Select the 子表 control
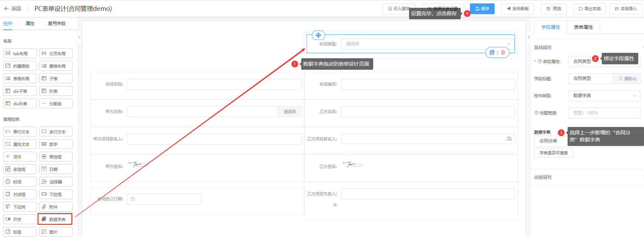644x237 pixels. [x=56, y=79]
